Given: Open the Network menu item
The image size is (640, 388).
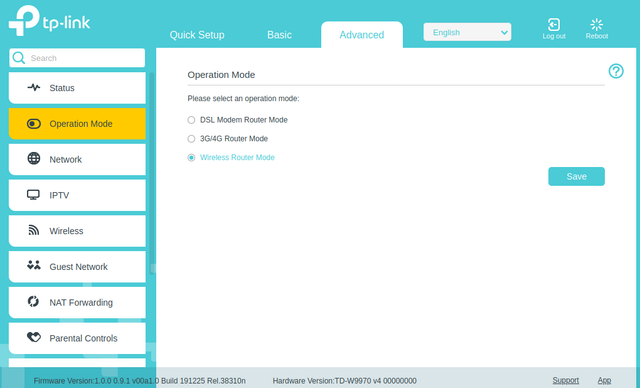Looking at the screenshot, I should 77,159.
